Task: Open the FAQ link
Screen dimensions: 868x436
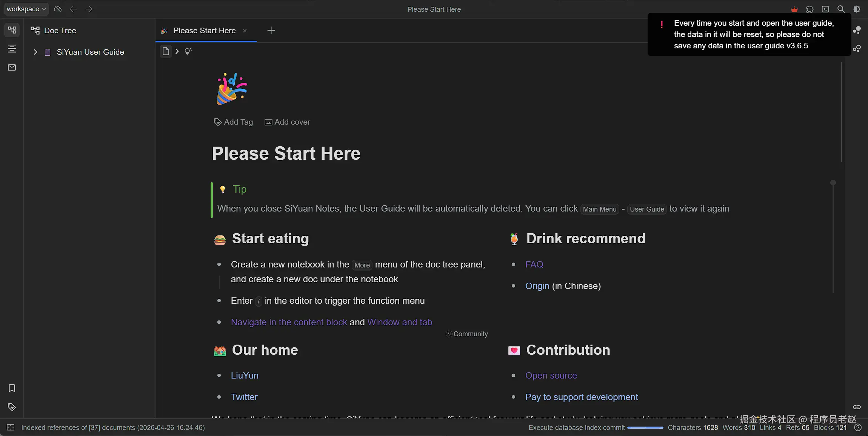Action: [x=534, y=264]
